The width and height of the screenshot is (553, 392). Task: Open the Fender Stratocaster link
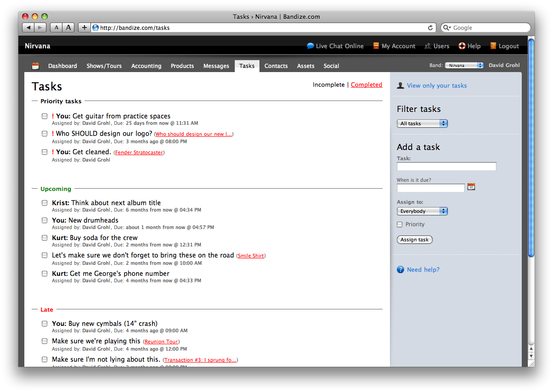139,152
